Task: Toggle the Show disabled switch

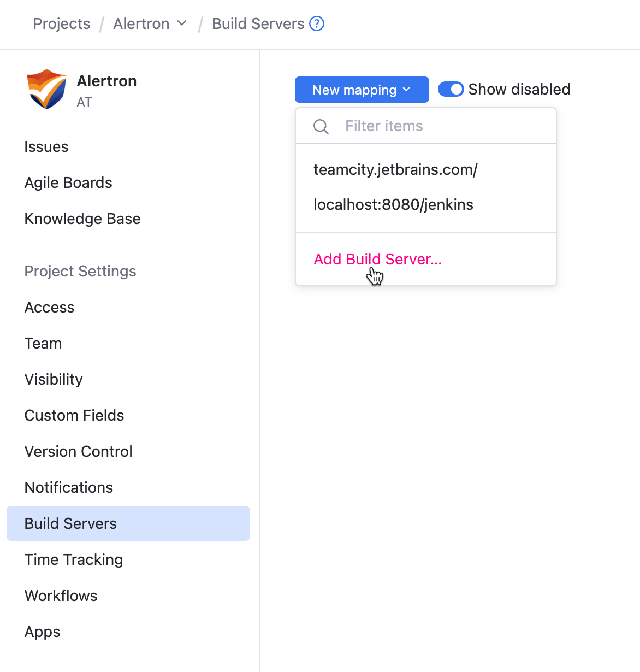Action: [451, 89]
